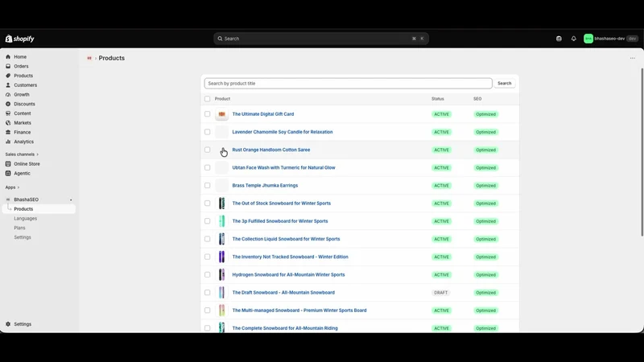This screenshot has width=644, height=362.
Task: Expand the Sales channels section
Action: click(22, 154)
